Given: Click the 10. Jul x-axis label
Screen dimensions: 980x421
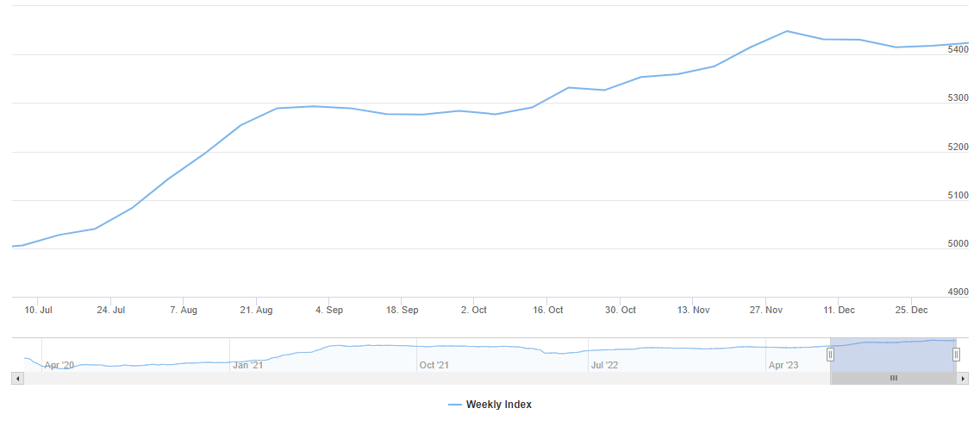Looking at the screenshot, I should click(x=39, y=310).
